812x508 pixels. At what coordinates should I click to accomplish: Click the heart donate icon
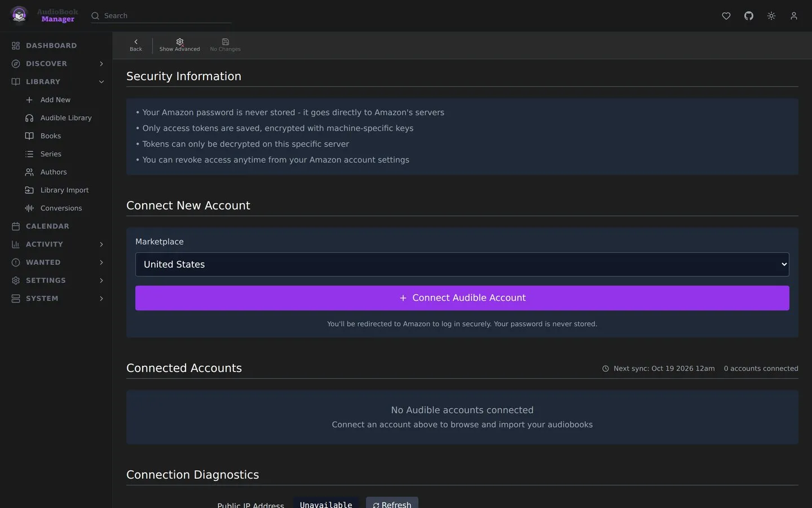726,16
